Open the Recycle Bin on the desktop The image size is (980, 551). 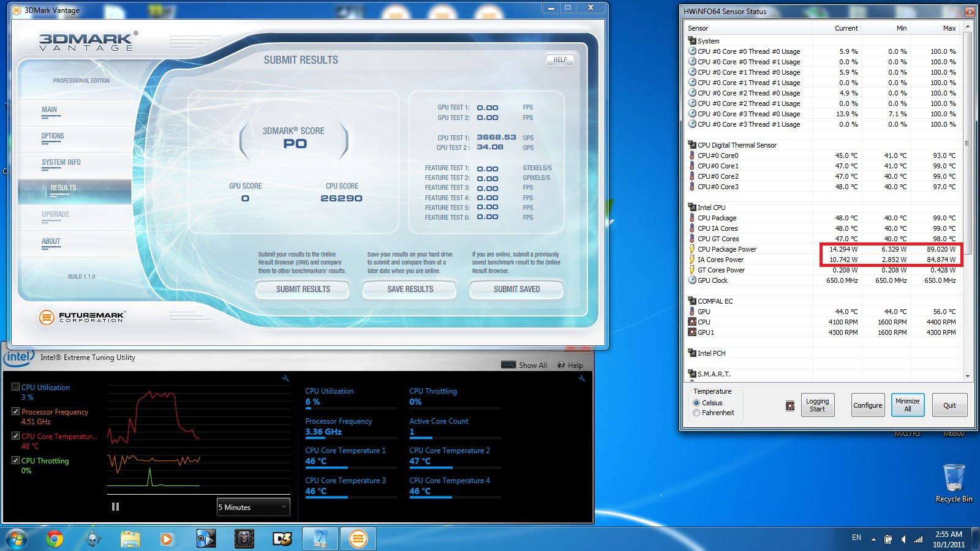[x=954, y=482]
